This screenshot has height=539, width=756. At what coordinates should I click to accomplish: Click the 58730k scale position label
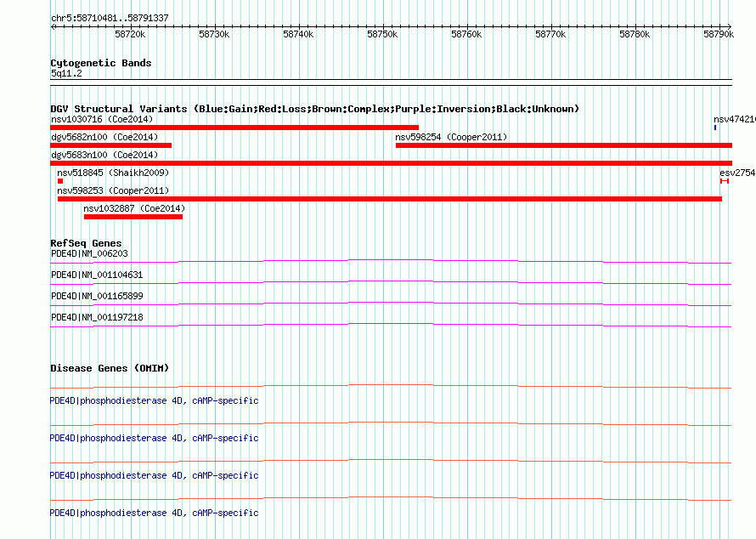(x=214, y=34)
